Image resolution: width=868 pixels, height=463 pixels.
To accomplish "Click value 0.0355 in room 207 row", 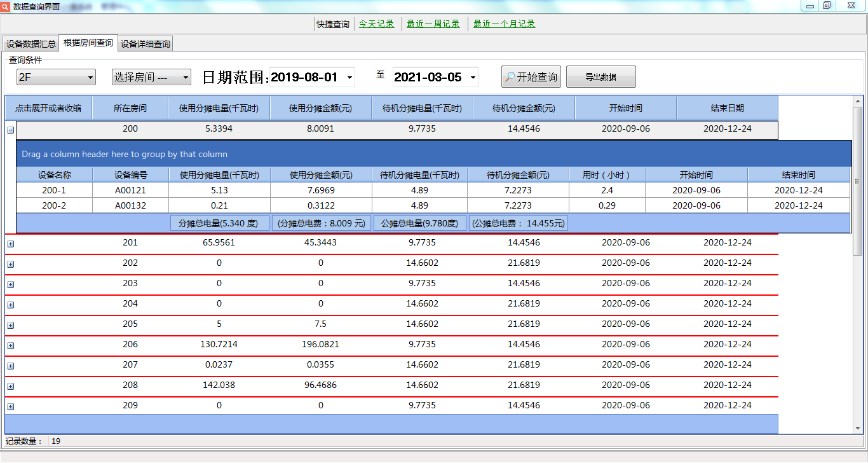I will click(x=321, y=364).
